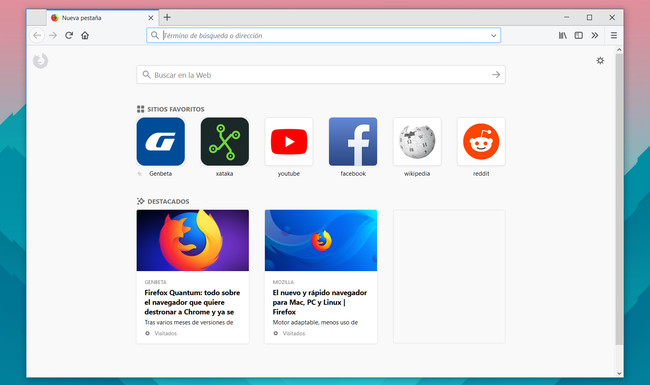Click the back navigation arrow
This screenshot has height=385, width=650.
(x=37, y=36)
